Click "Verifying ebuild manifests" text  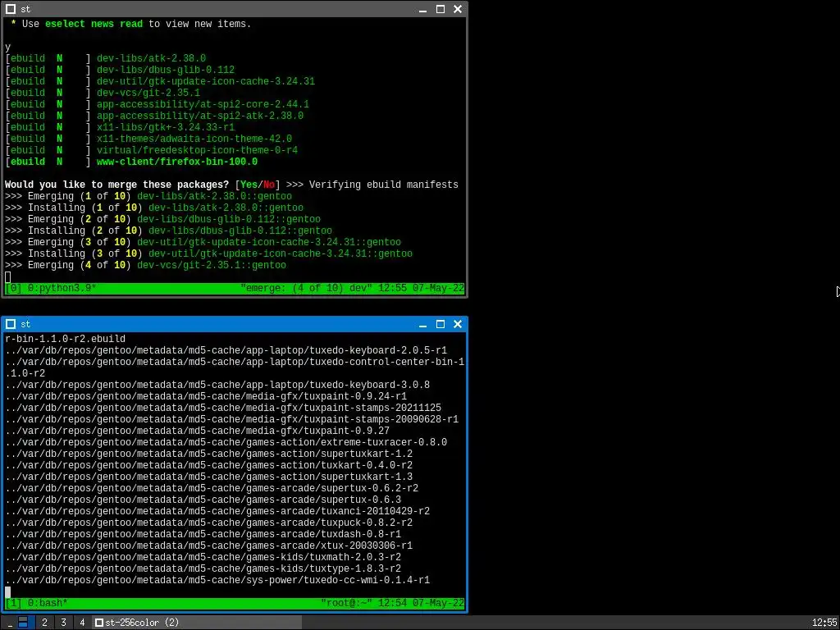(384, 185)
